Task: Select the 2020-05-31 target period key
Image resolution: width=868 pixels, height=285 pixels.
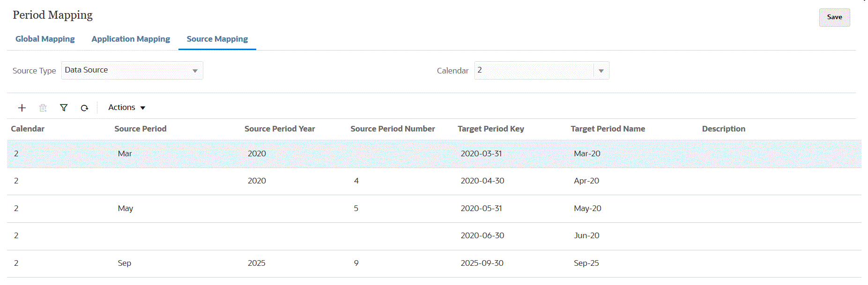Action: [481, 208]
